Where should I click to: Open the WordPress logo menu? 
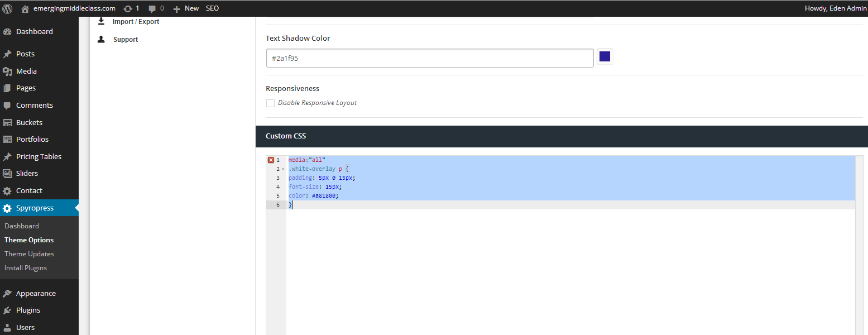coord(6,8)
